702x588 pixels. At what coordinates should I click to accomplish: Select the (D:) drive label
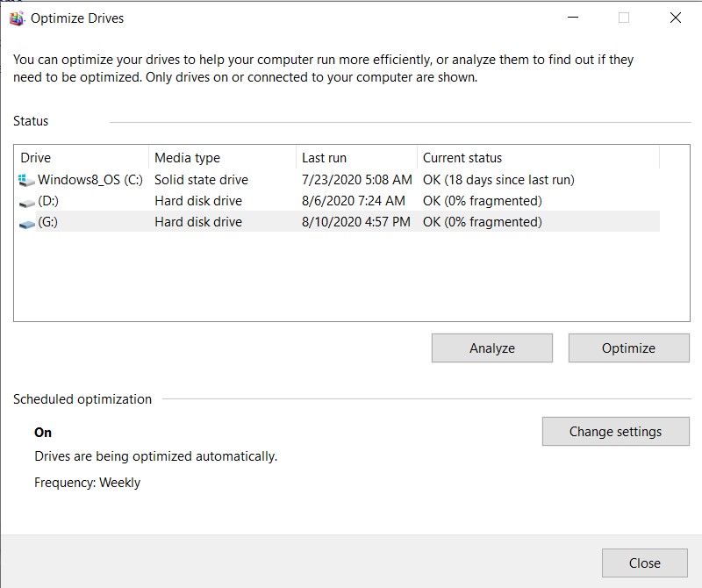[x=48, y=201]
